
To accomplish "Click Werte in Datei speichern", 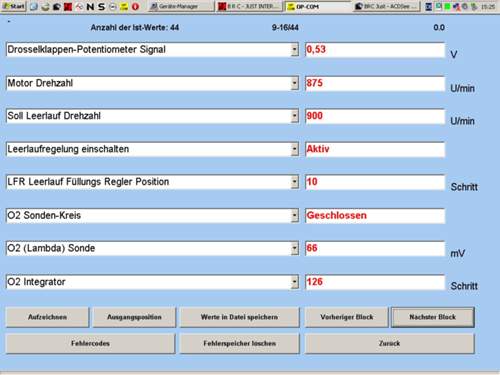I will pyautogui.click(x=239, y=317).
